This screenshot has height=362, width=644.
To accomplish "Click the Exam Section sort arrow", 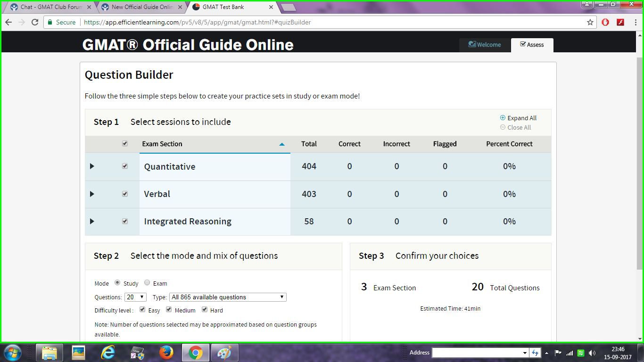I will click(282, 144).
